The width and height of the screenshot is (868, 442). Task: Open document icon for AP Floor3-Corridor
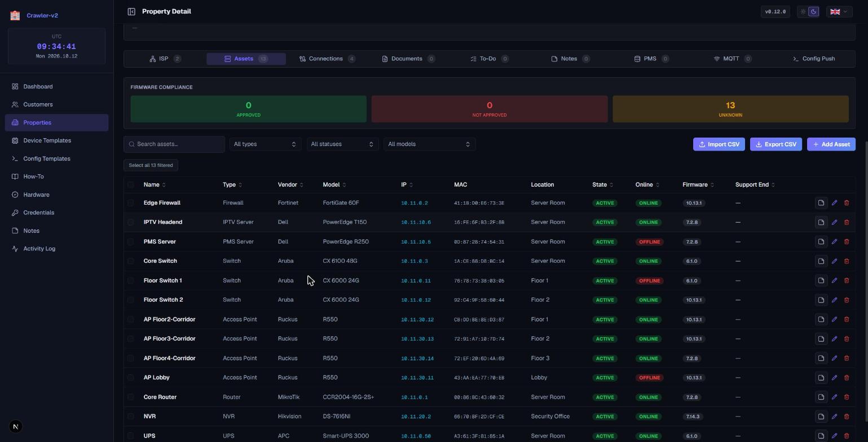821,339
